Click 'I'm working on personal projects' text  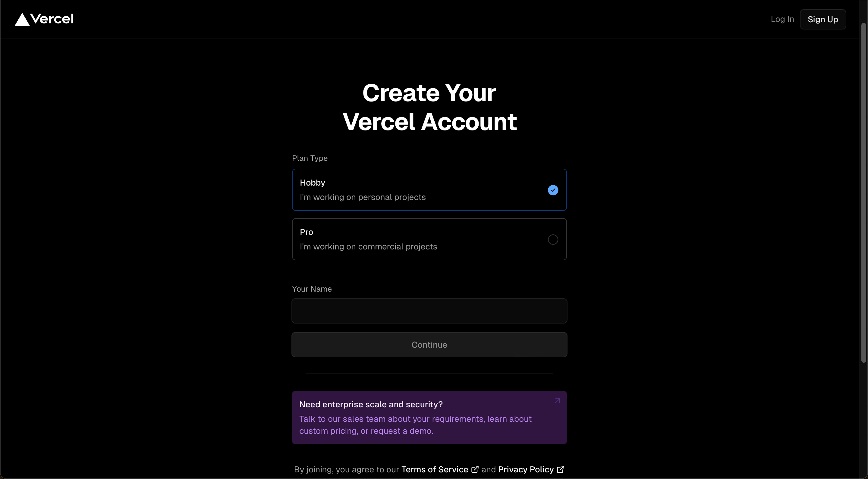363,197
